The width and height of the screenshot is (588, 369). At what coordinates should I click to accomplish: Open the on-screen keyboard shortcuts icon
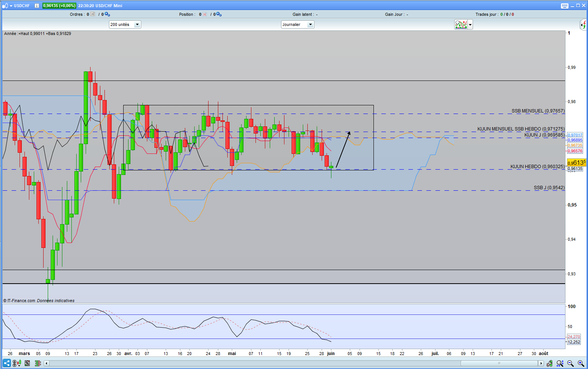click(565, 6)
